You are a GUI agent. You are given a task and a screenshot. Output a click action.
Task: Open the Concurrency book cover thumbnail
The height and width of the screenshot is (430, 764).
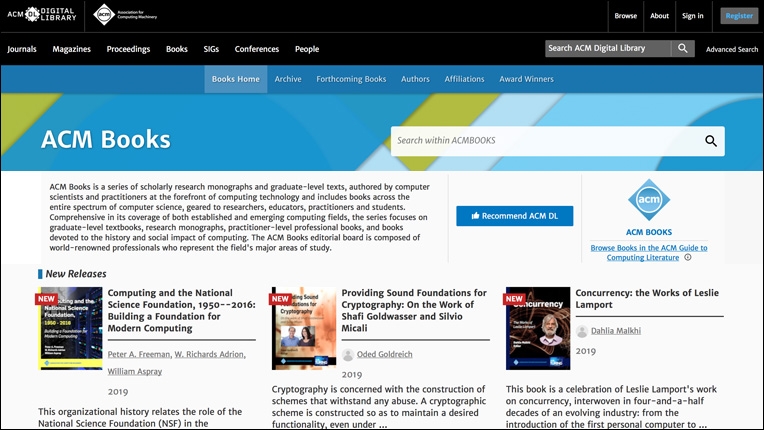(x=538, y=328)
